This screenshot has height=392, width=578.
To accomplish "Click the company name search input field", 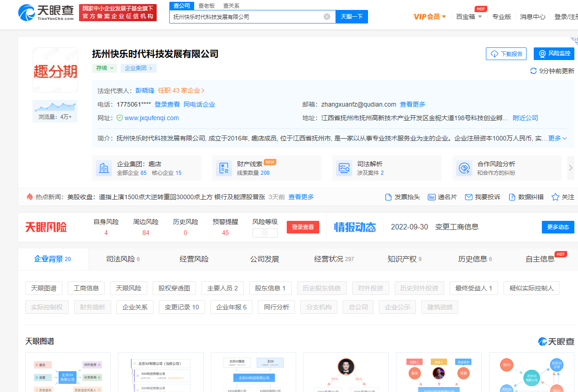I will [246, 17].
